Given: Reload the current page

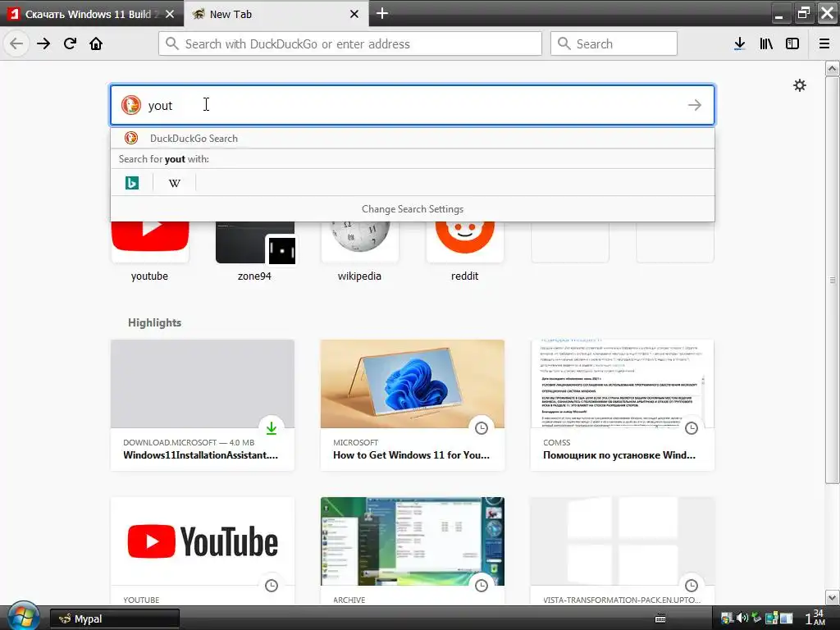Looking at the screenshot, I should point(70,43).
